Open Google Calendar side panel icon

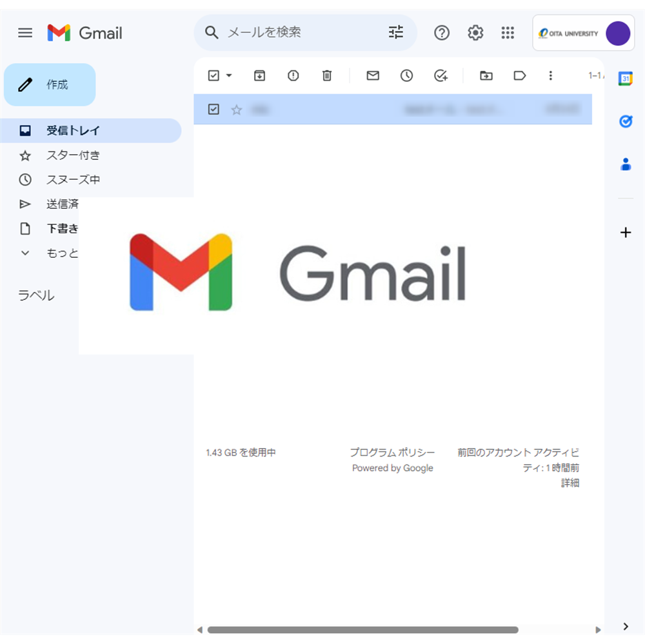[x=625, y=78]
